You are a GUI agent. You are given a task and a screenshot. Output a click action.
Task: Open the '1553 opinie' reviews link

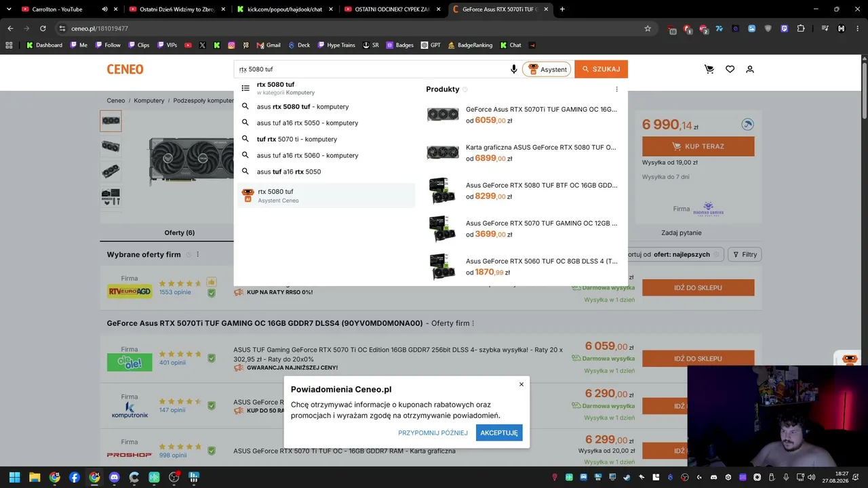pos(175,292)
